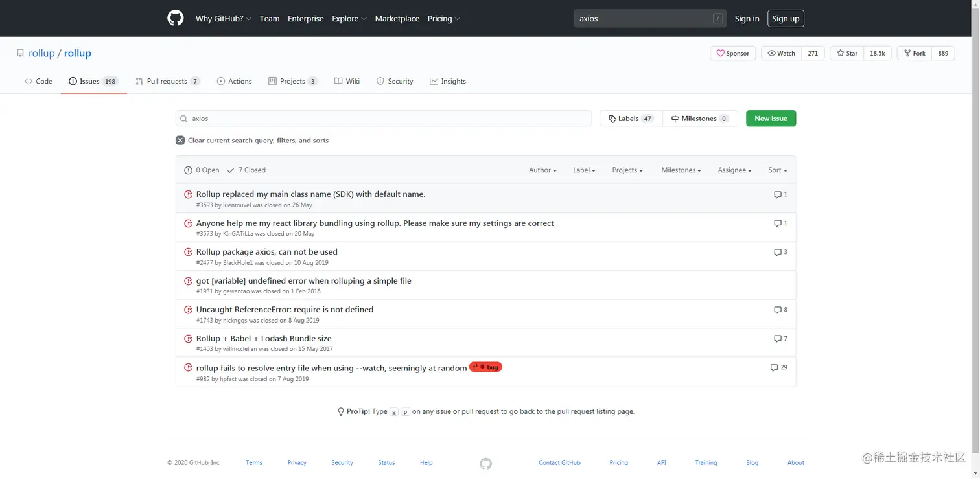Switch to the Security tab
The width and height of the screenshot is (980, 478).
pyautogui.click(x=395, y=81)
